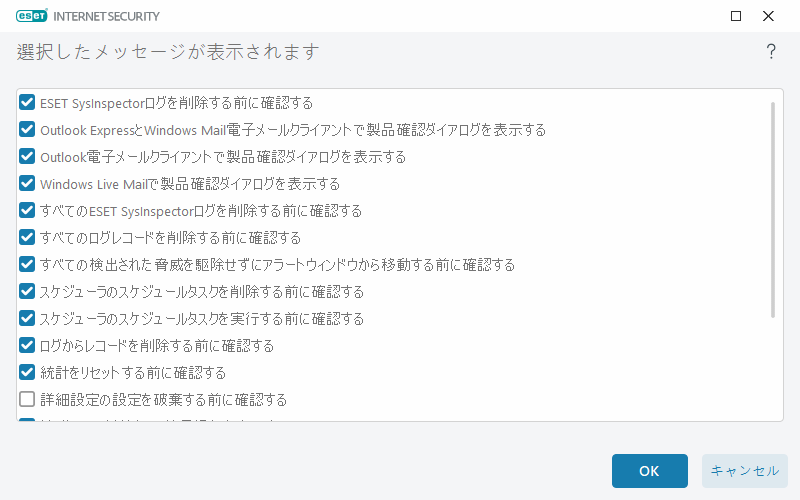Toggle すべてのログレコードを削除する前に確認する checkbox

pos(27,238)
